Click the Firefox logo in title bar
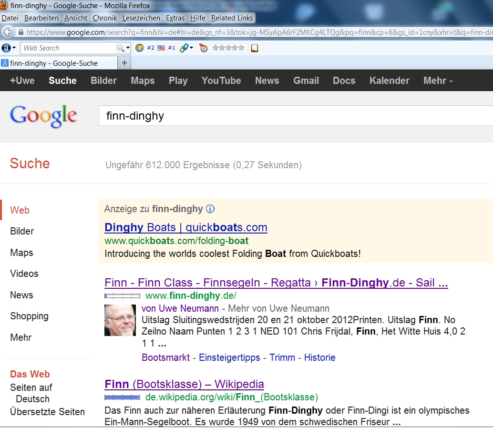 (4, 5)
